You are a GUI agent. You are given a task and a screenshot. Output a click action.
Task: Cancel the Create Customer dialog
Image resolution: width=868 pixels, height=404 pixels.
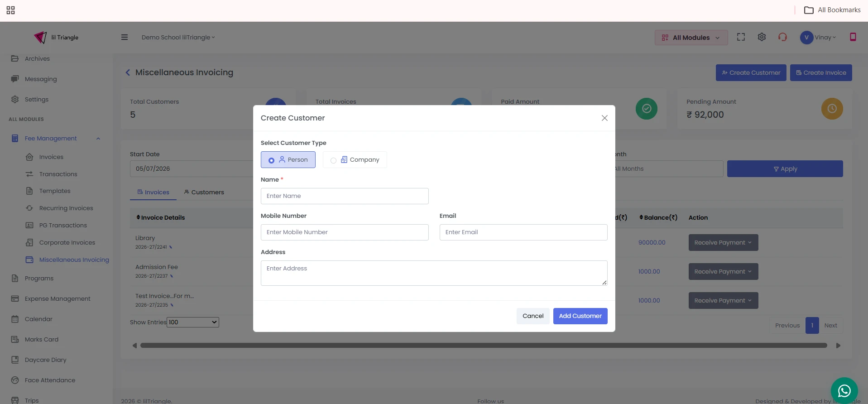pyautogui.click(x=533, y=316)
